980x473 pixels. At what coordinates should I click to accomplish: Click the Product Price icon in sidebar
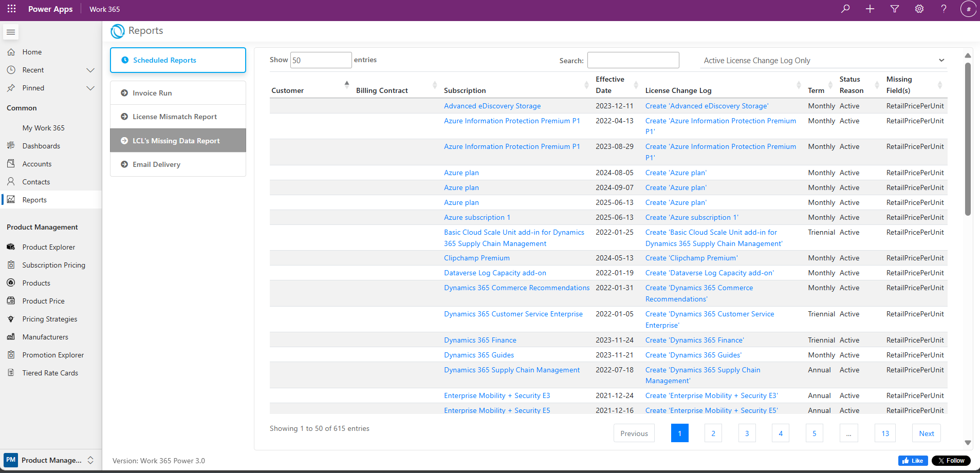coord(11,301)
